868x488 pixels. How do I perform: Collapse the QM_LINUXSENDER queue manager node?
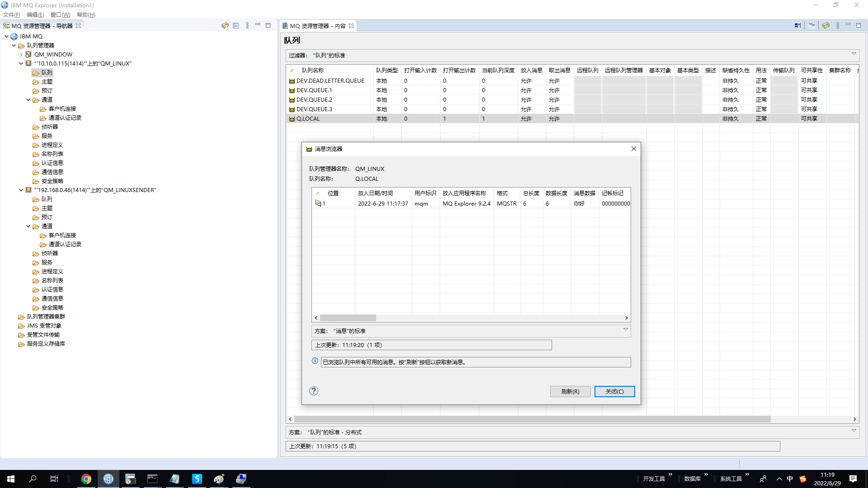[21, 190]
